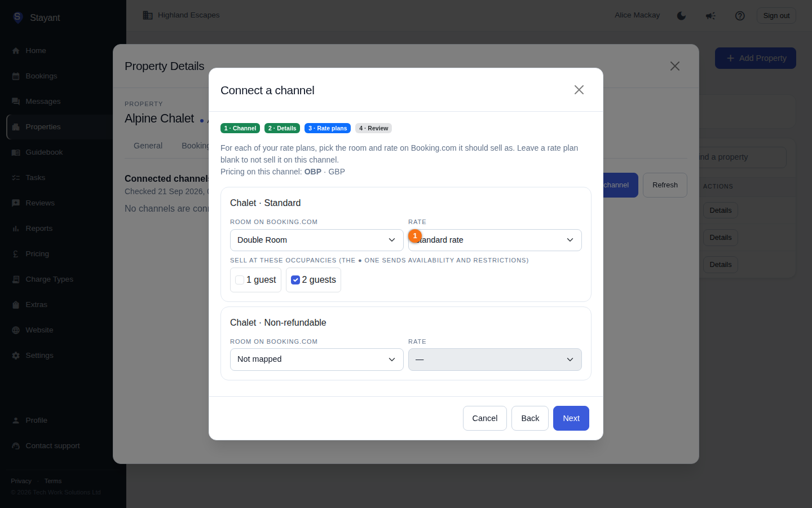Click the Extras bag icon
This screenshot has width=812, height=508.
[x=16, y=305]
